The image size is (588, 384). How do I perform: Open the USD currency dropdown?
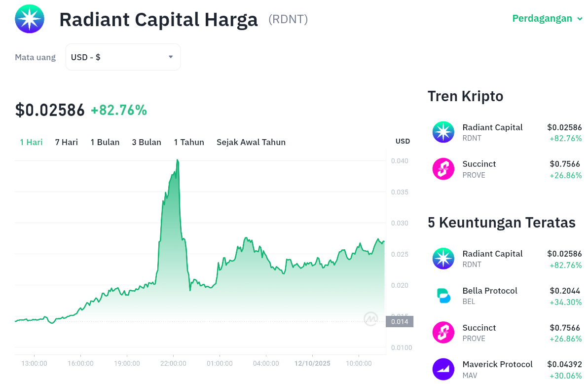(123, 57)
